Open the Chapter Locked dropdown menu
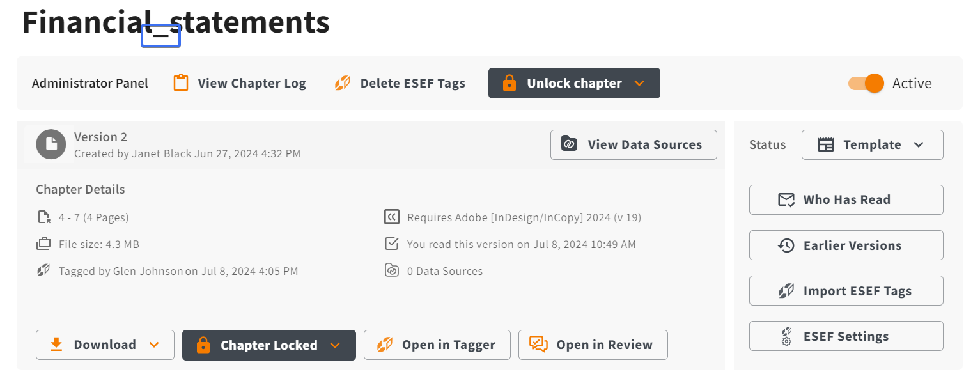The width and height of the screenshot is (980, 381). [335, 345]
